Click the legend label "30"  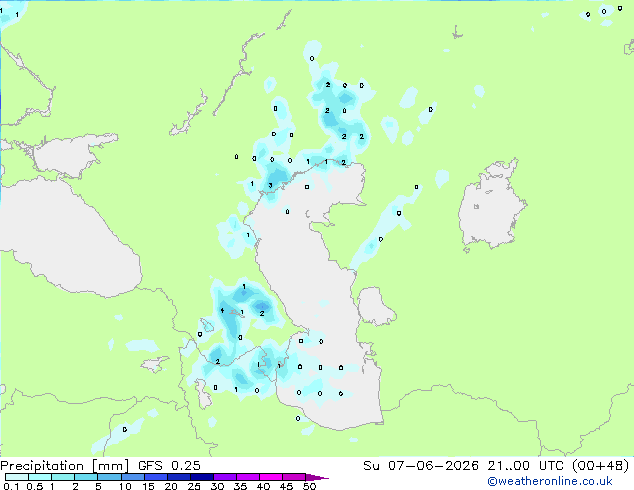tap(217, 486)
